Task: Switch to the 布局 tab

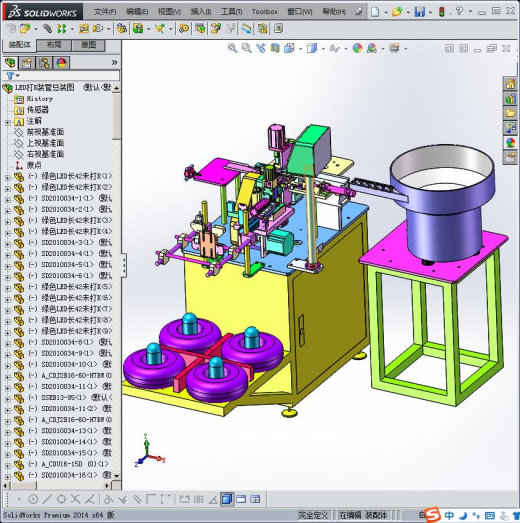Action: coord(54,45)
